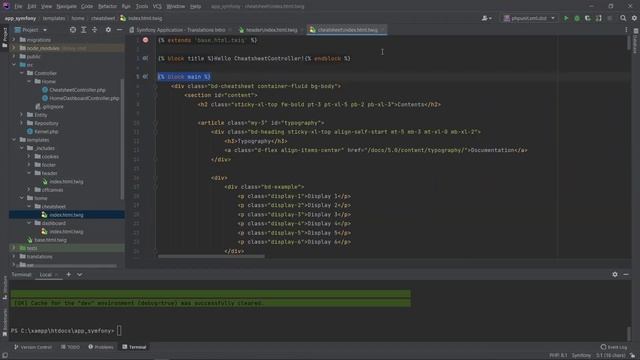Open the Refactor menu

click(107, 6)
